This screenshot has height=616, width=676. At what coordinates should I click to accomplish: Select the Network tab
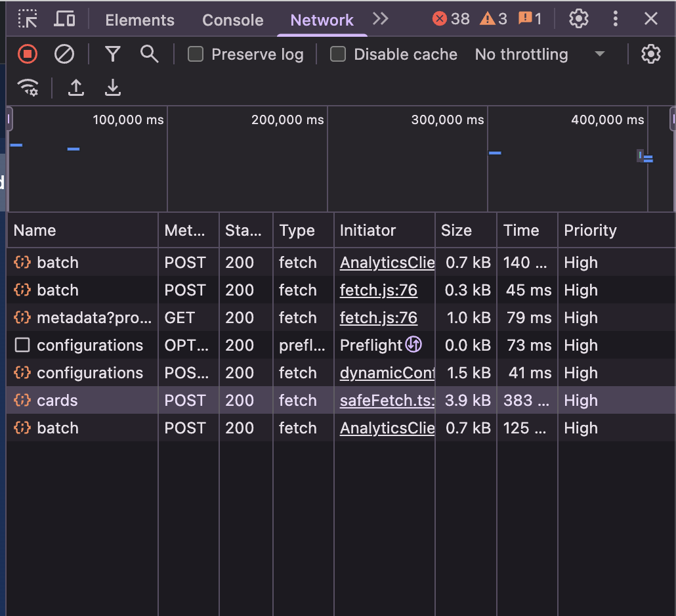(x=322, y=20)
